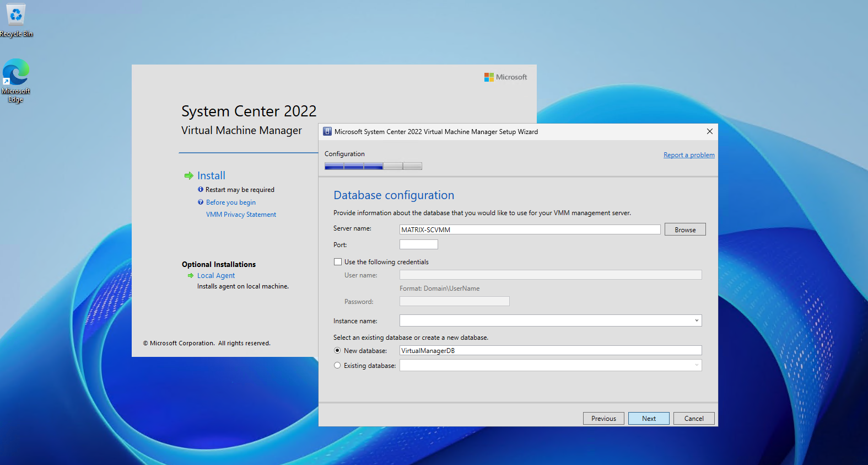The height and width of the screenshot is (465, 868).
Task: Focus the New database name field
Action: (551, 350)
